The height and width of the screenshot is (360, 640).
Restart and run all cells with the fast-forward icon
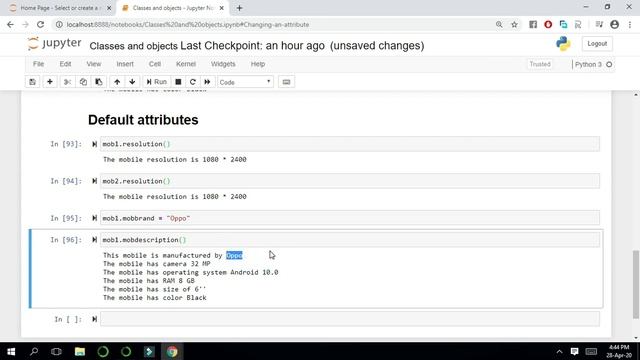[x=207, y=82]
